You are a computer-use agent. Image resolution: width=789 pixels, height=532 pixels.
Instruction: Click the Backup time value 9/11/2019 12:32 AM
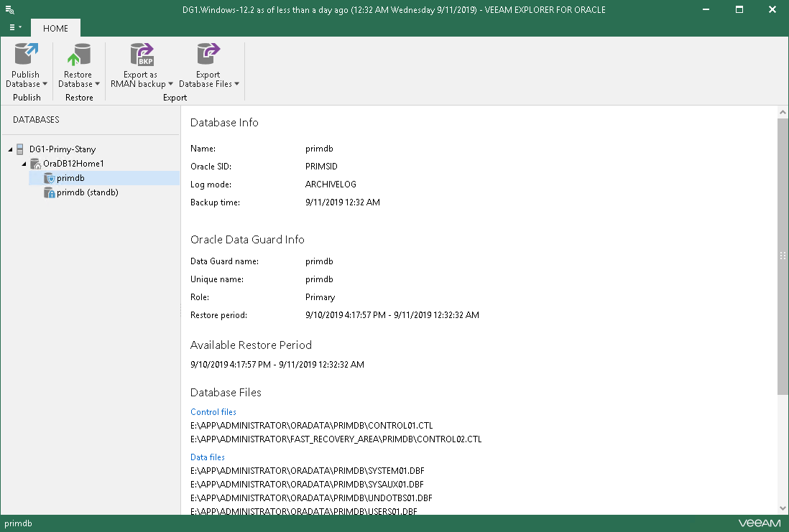343,202
